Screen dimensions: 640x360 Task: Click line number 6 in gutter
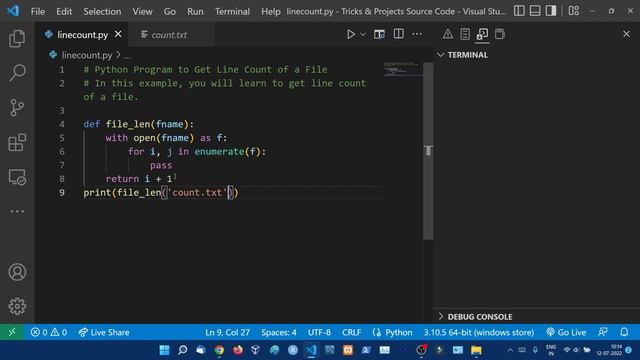[x=62, y=151]
